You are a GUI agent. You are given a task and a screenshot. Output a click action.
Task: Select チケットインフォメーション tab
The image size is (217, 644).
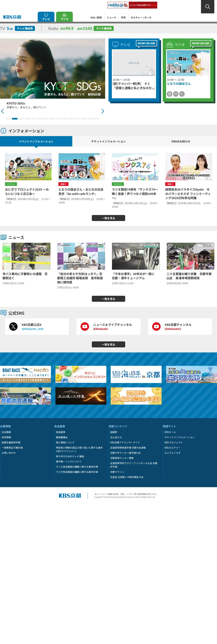108,141
